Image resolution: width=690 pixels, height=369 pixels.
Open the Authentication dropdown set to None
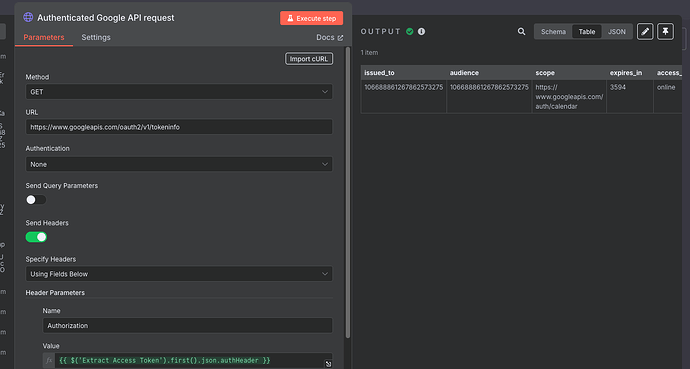click(x=179, y=164)
